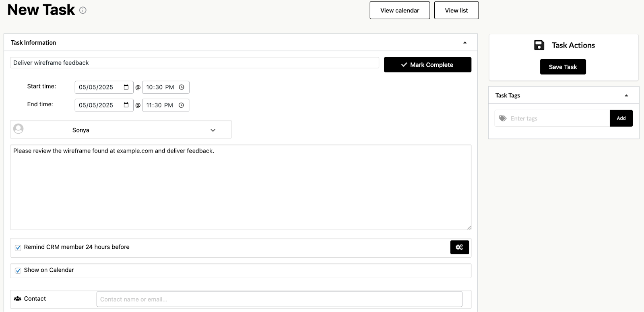
Task: Click the Task Tags header text
Action: point(508,95)
